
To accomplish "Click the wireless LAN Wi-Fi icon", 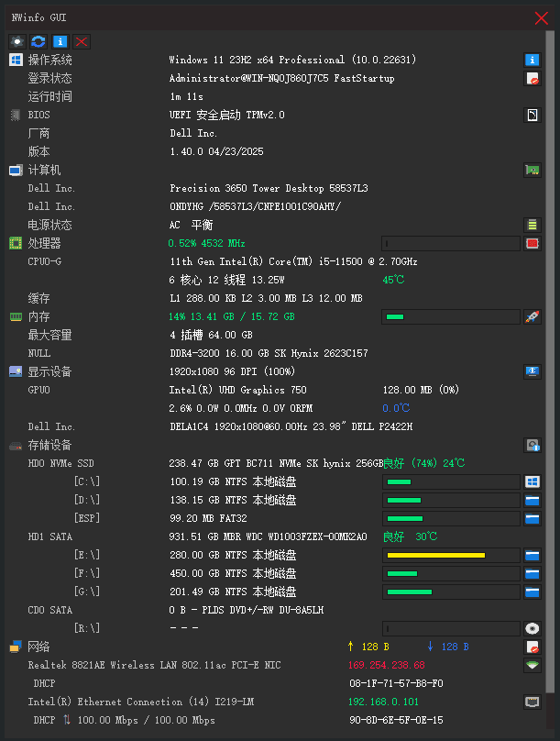I will coord(533,665).
